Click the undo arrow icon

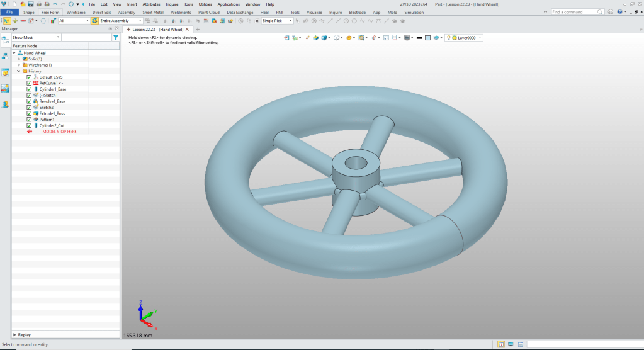(x=55, y=4)
